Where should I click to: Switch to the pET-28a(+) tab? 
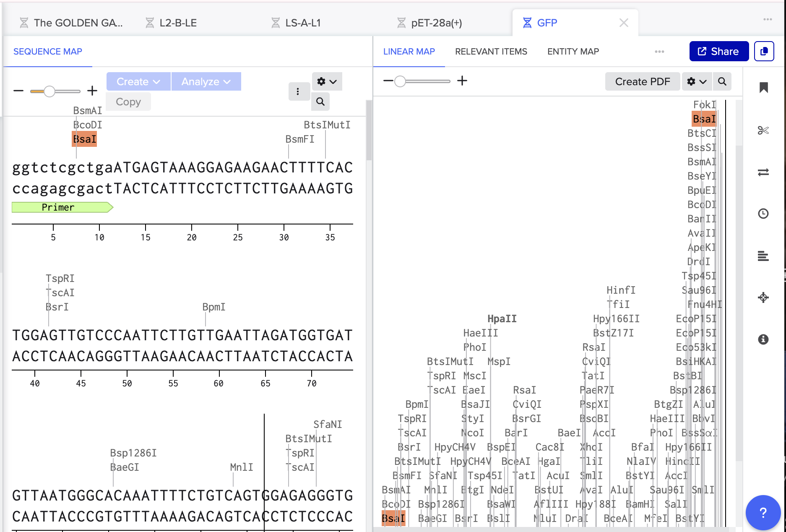click(x=429, y=23)
